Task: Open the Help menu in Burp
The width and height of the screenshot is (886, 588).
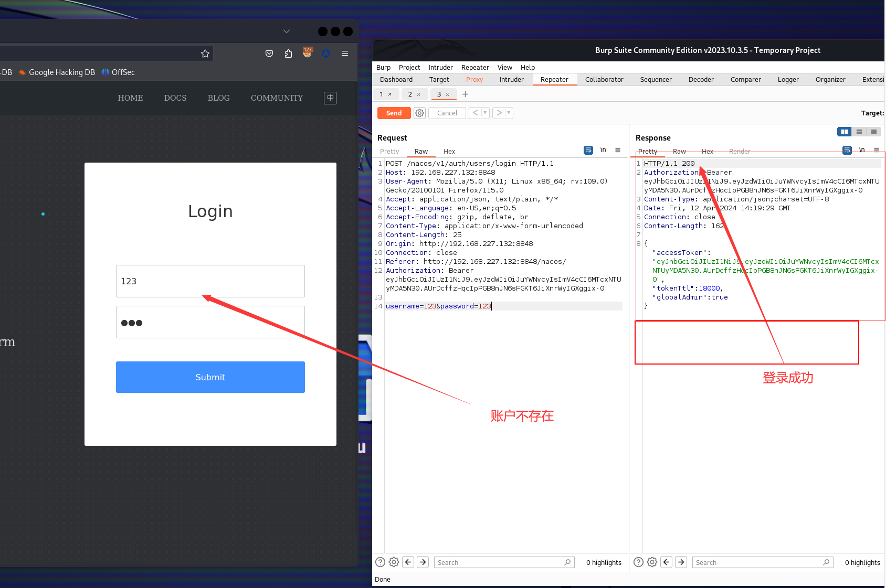Action: tap(528, 68)
